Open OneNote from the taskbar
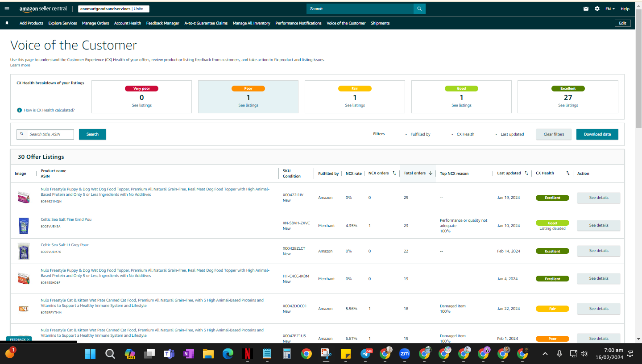The image size is (642, 364). (x=188, y=354)
